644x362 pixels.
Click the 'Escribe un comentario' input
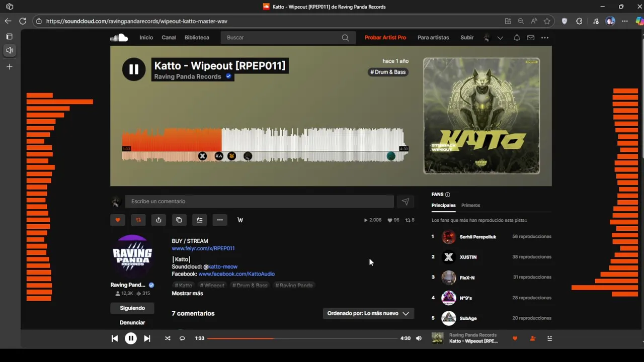coord(259,202)
